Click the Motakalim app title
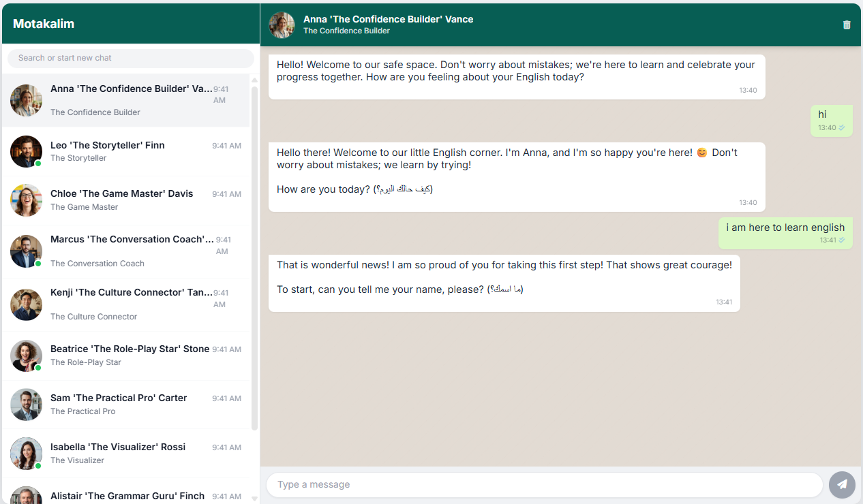Viewport: 863px width, 504px height. tap(44, 24)
